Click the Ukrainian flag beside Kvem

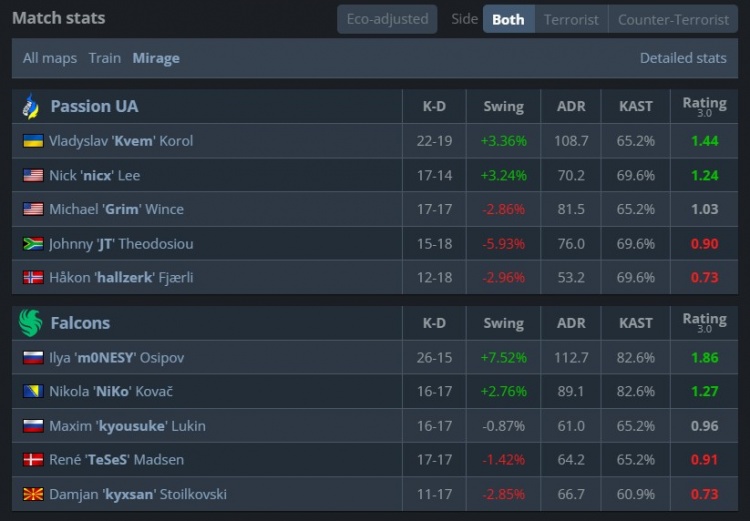point(33,141)
